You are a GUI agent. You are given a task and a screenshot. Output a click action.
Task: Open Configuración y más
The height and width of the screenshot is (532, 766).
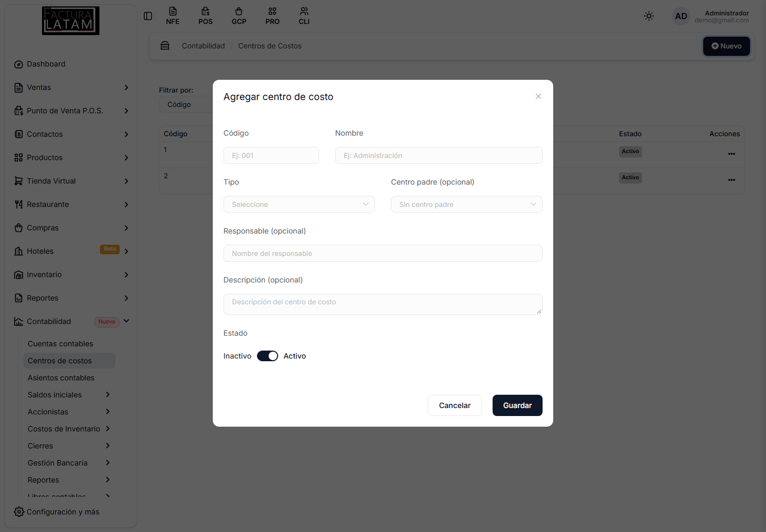[x=57, y=512]
